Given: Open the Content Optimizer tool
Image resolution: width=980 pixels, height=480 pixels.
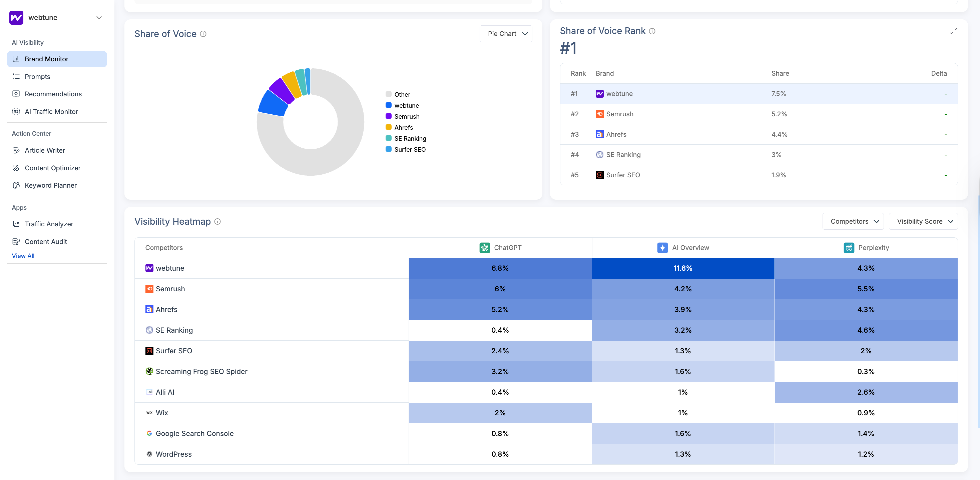Looking at the screenshot, I should pyautogui.click(x=52, y=168).
